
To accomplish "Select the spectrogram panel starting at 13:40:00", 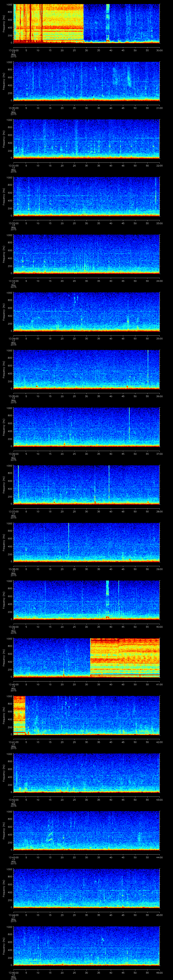I will click(86, 657).
